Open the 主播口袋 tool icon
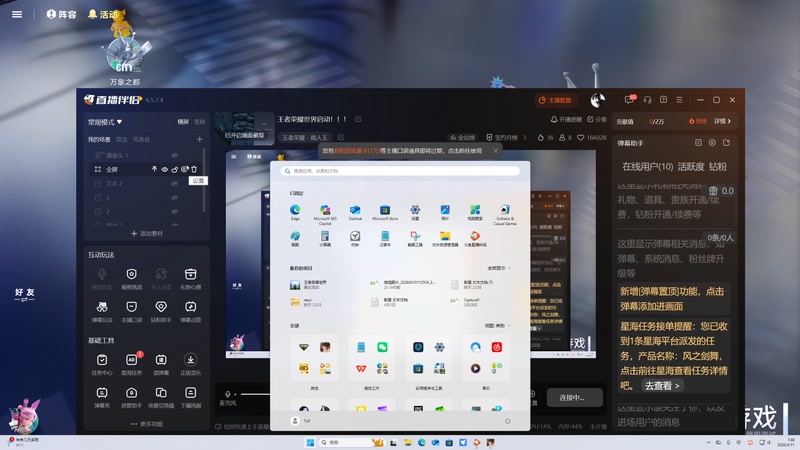 click(132, 311)
